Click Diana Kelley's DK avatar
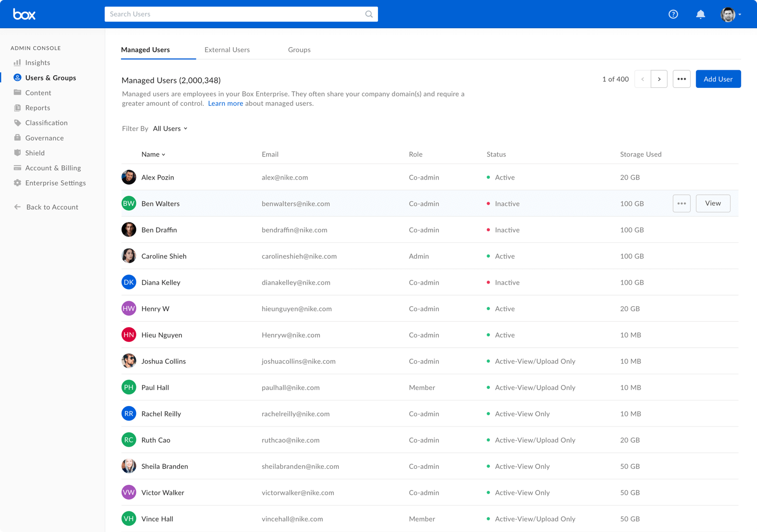The image size is (757, 532). click(x=129, y=282)
